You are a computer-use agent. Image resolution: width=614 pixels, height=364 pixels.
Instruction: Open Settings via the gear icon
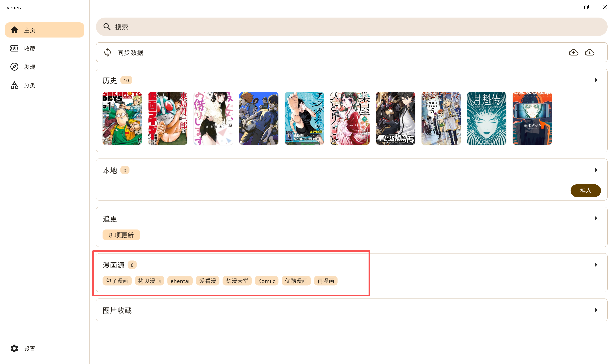[14, 349]
